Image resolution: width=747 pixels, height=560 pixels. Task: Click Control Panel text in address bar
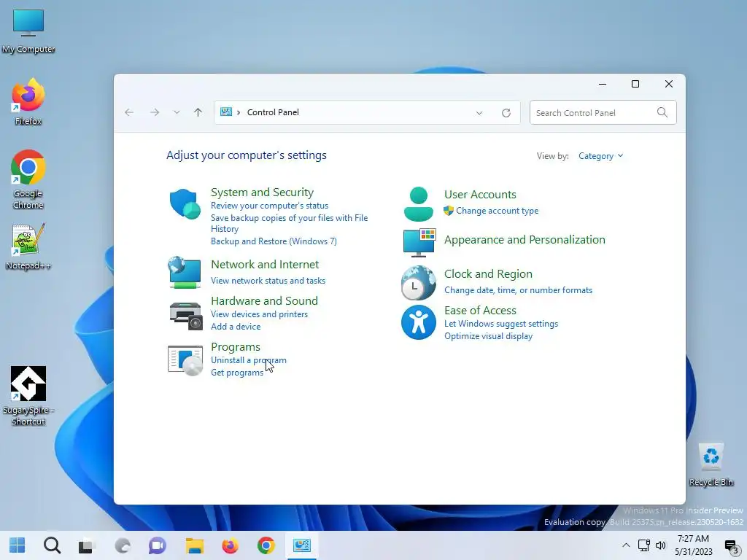pyautogui.click(x=273, y=112)
